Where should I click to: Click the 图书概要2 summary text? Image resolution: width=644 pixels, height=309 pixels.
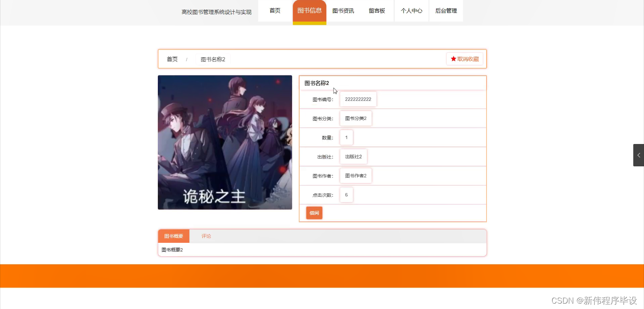tap(172, 250)
